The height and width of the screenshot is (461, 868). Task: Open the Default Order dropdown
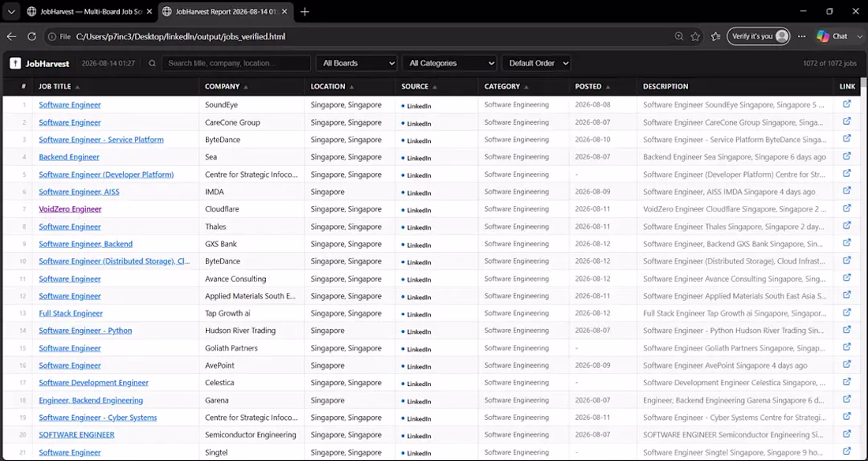click(537, 63)
